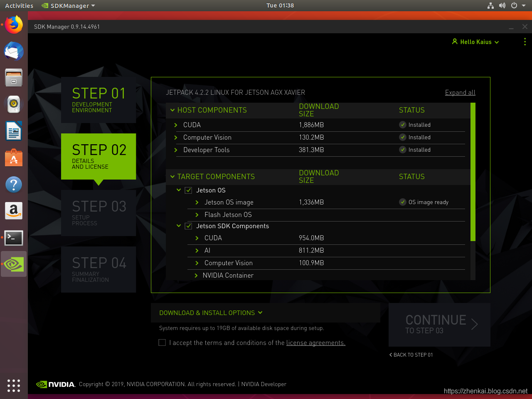Select STEP 02 Details and License
Image resolution: width=532 pixels, height=399 pixels.
(x=99, y=156)
